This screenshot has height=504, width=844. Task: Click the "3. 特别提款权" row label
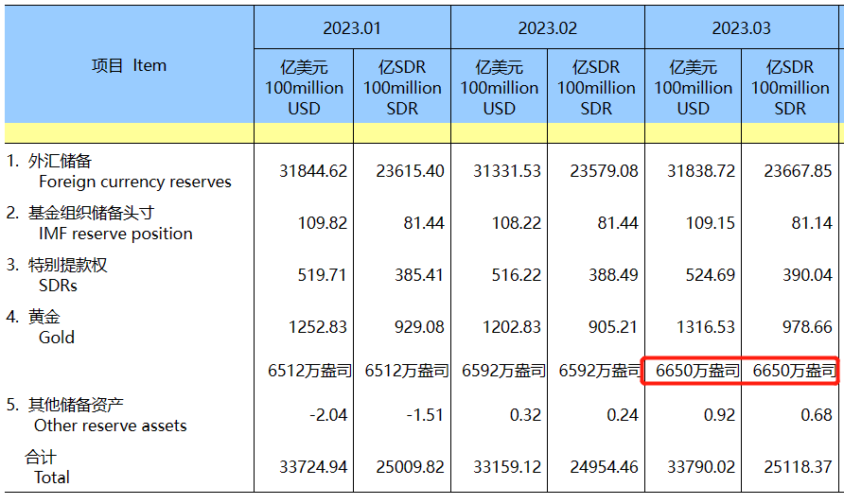click(x=57, y=265)
